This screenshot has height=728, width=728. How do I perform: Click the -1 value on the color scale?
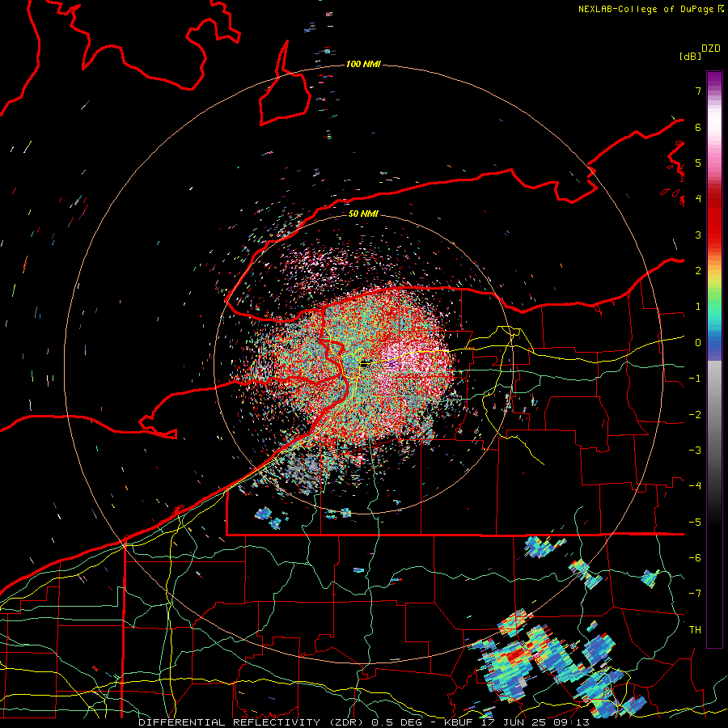tap(695, 379)
